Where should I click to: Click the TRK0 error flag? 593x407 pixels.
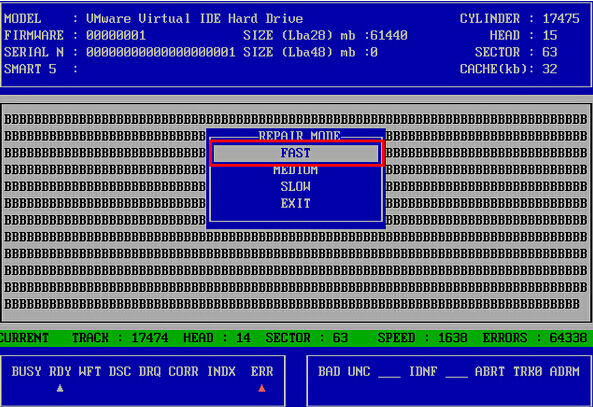point(528,371)
